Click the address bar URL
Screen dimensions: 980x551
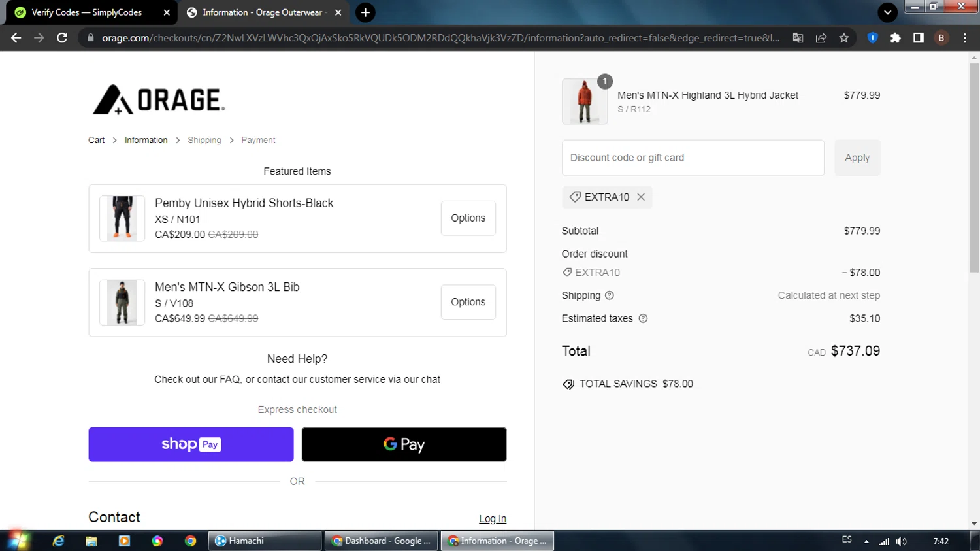(440, 38)
